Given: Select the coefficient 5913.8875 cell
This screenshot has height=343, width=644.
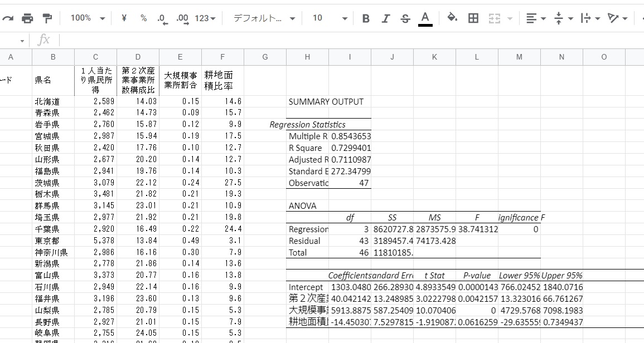Looking at the screenshot, I should click(x=350, y=311).
